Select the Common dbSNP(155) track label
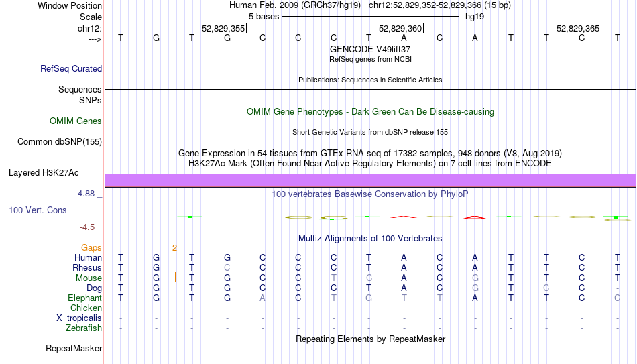 point(60,142)
